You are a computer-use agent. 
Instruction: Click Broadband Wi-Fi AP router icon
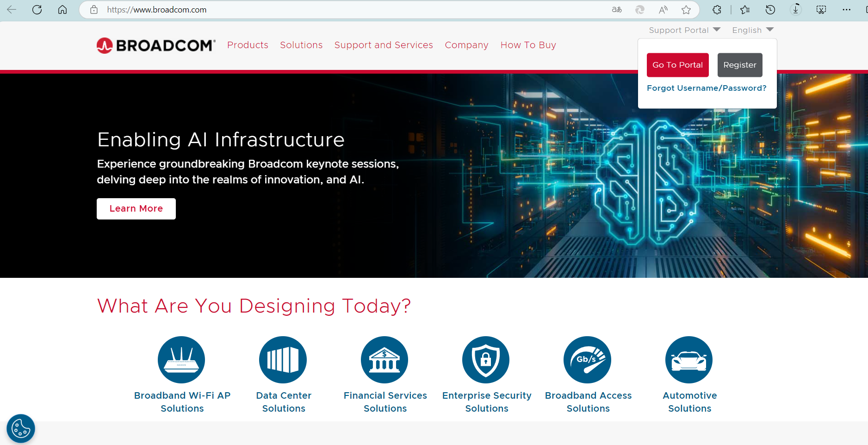click(181, 360)
